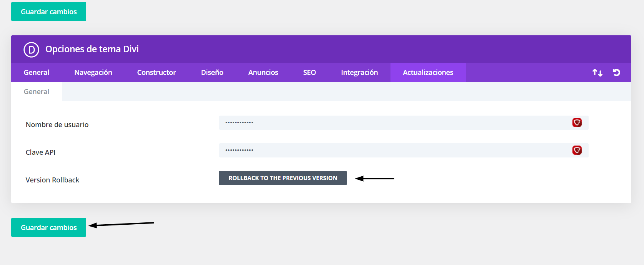Open the Anuncios tab

pyautogui.click(x=263, y=73)
